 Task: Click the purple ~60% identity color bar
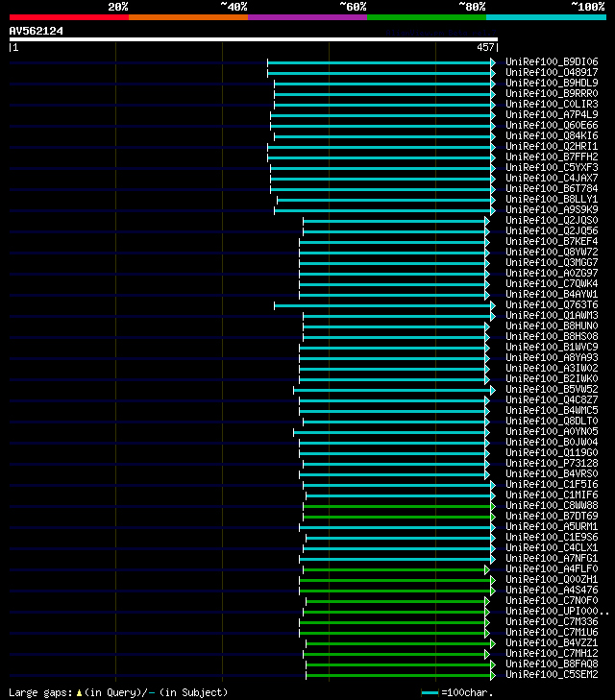[307, 17]
